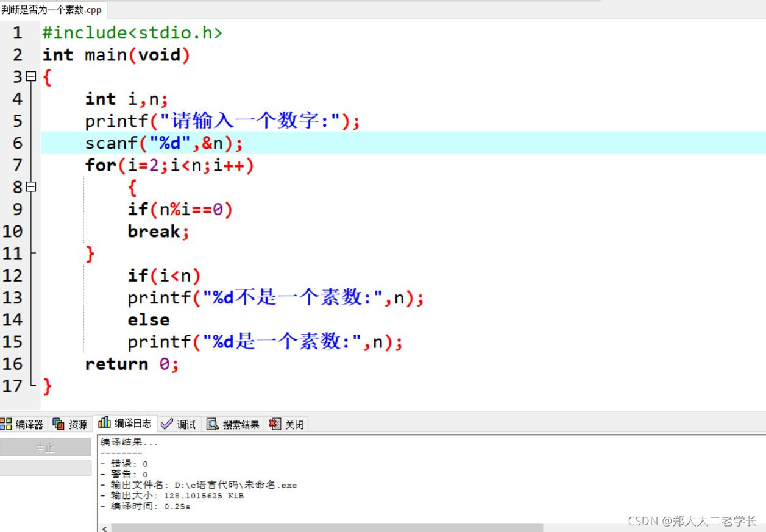Open the 资源 tab in bottom panel
Screen dimensions: 766x532
click(x=70, y=424)
